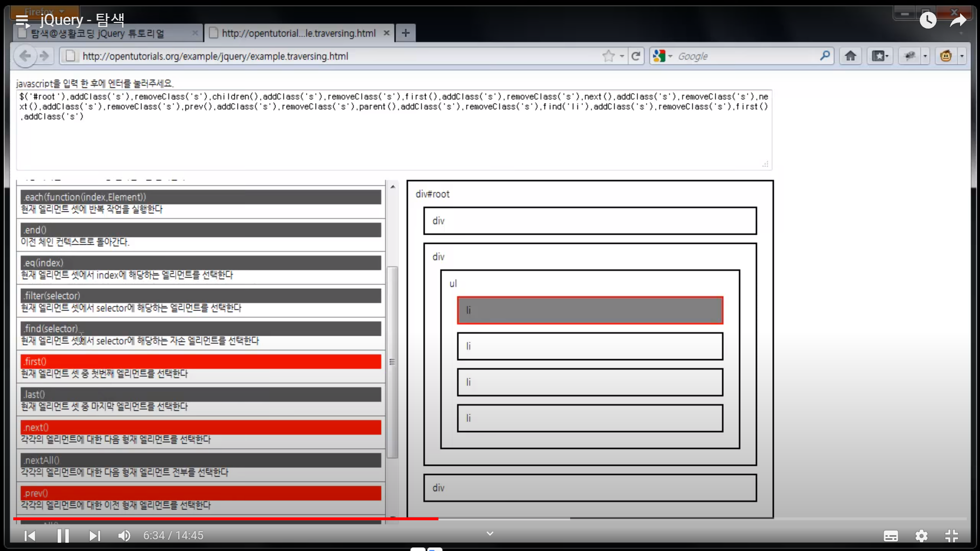Reload page with refresh button

tap(635, 56)
